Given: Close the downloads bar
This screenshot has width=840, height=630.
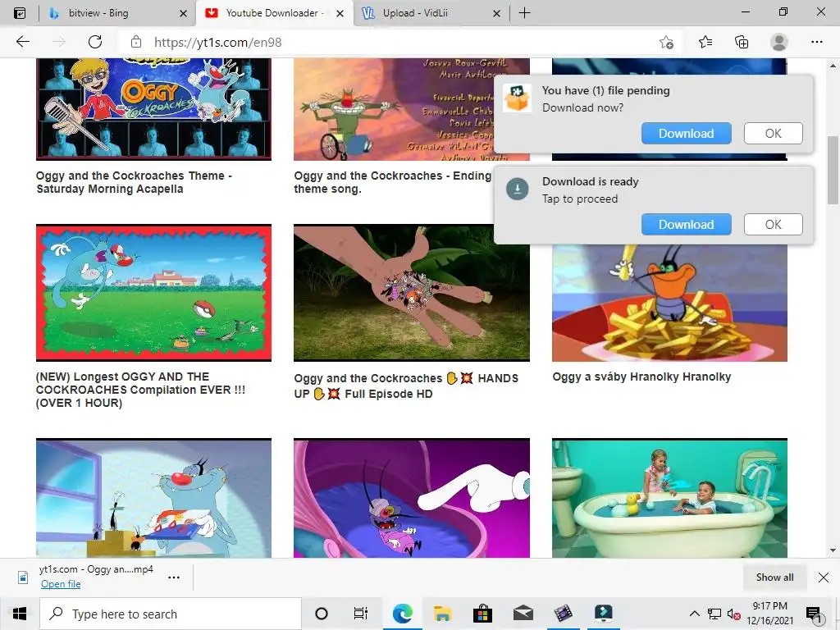Looking at the screenshot, I should point(824,577).
